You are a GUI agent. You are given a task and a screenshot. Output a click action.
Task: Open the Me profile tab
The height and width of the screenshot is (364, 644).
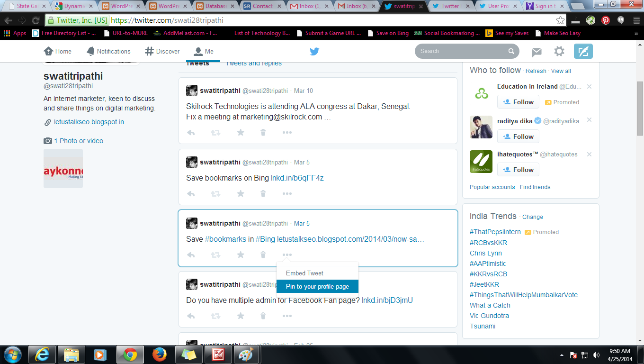click(x=204, y=51)
